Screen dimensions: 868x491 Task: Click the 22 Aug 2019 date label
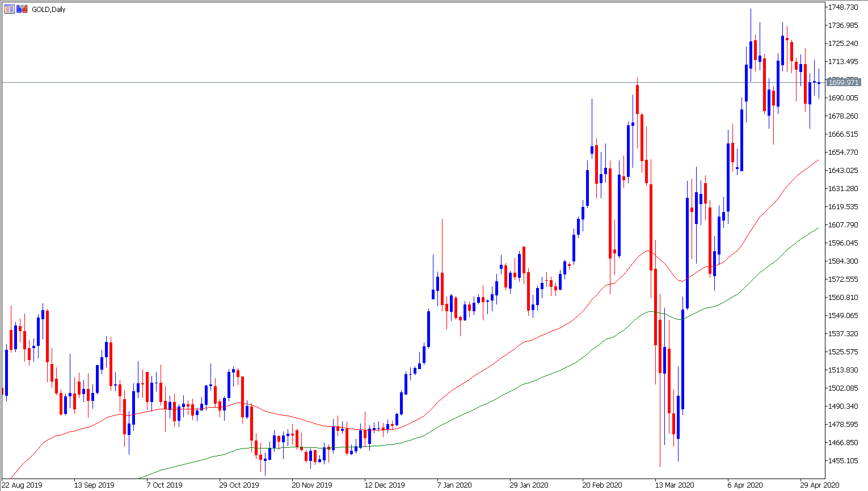click(x=22, y=485)
